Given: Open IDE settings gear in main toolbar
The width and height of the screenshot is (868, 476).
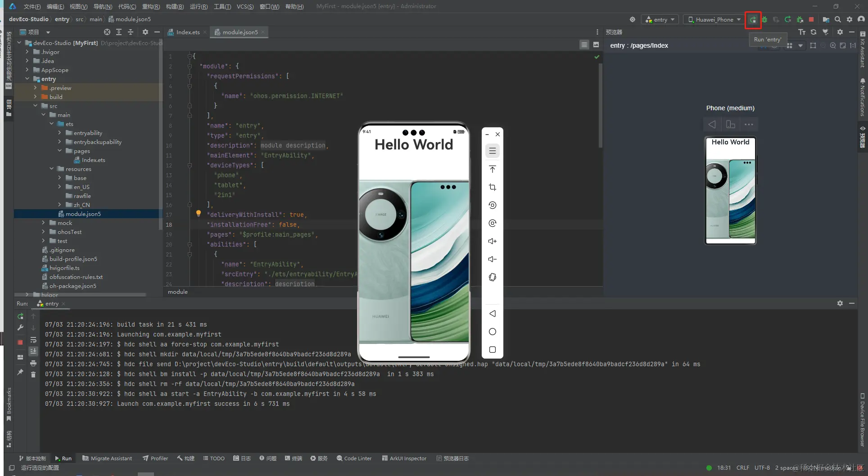Looking at the screenshot, I should pyautogui.click(x=850, y=20).
